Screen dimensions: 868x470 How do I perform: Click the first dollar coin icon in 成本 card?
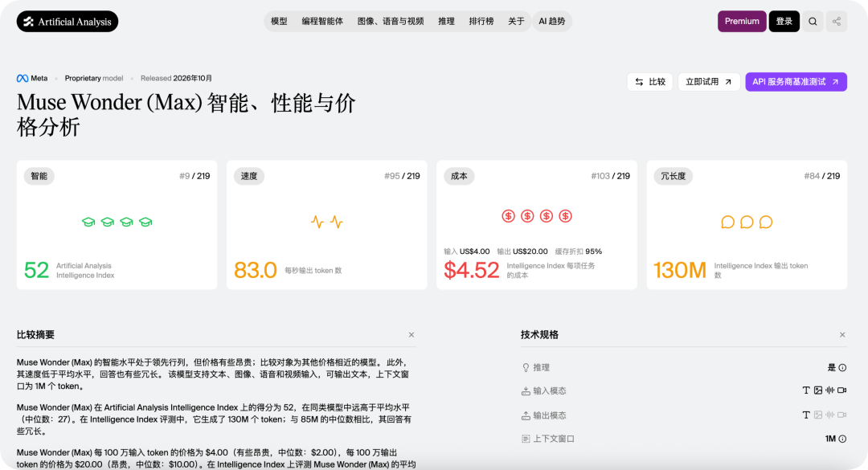[508, 216]
